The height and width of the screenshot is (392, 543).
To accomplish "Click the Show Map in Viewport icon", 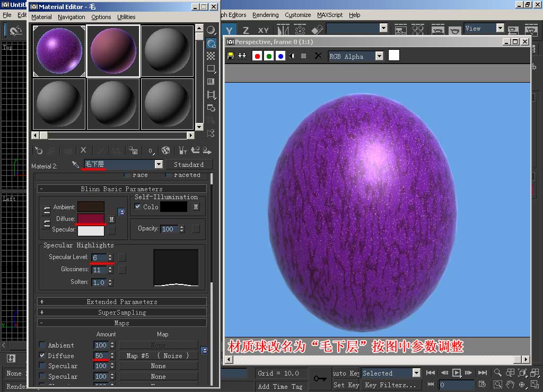I will (x=166, y=150).
